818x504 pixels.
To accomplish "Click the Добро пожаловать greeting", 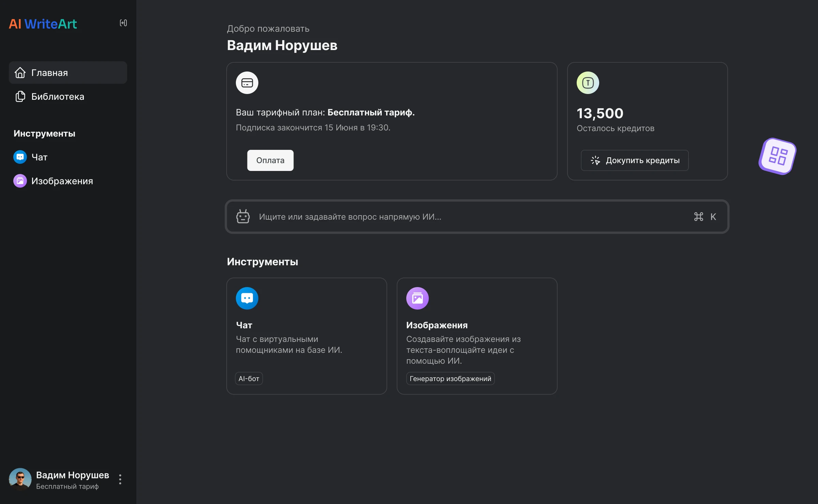I will [268, 29].
